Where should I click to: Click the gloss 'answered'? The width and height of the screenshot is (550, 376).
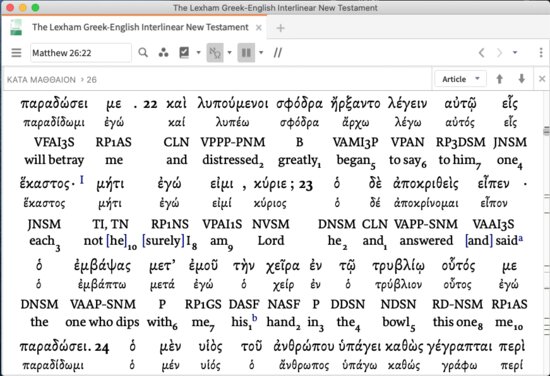(x=426, y=241)
